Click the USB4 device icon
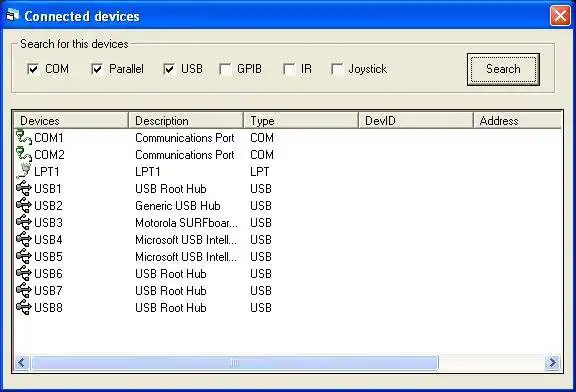The image size is (576, 392). (24, 240)
